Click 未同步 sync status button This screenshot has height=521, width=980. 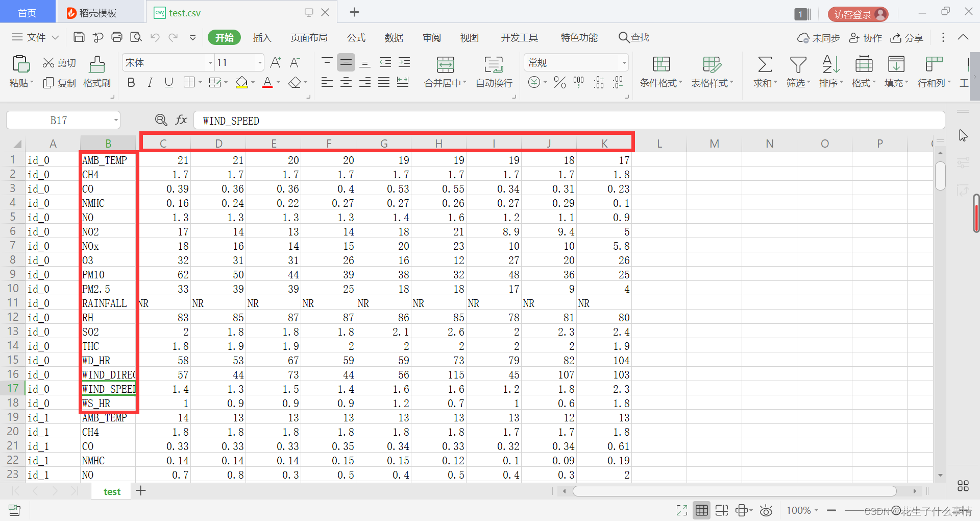(818, 38)
